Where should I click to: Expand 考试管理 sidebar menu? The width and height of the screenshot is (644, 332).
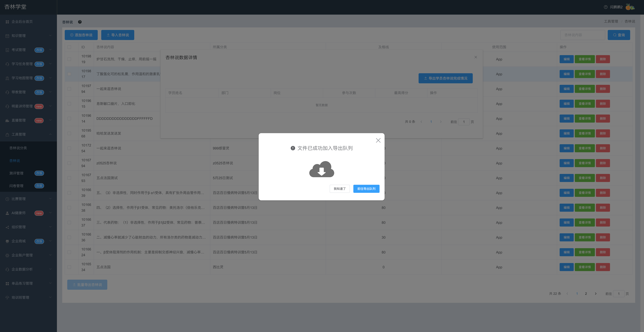28,50
